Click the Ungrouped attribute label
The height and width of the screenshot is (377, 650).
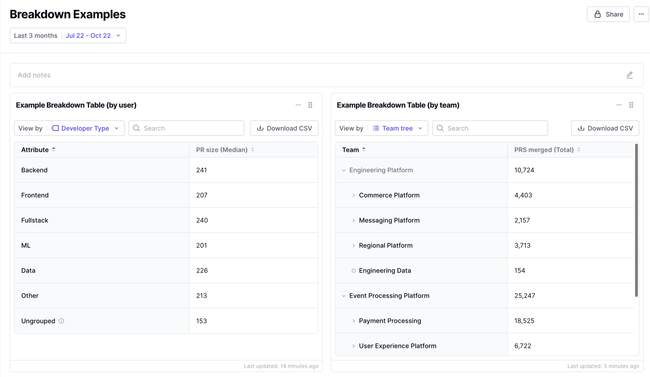tap(38, 321)
